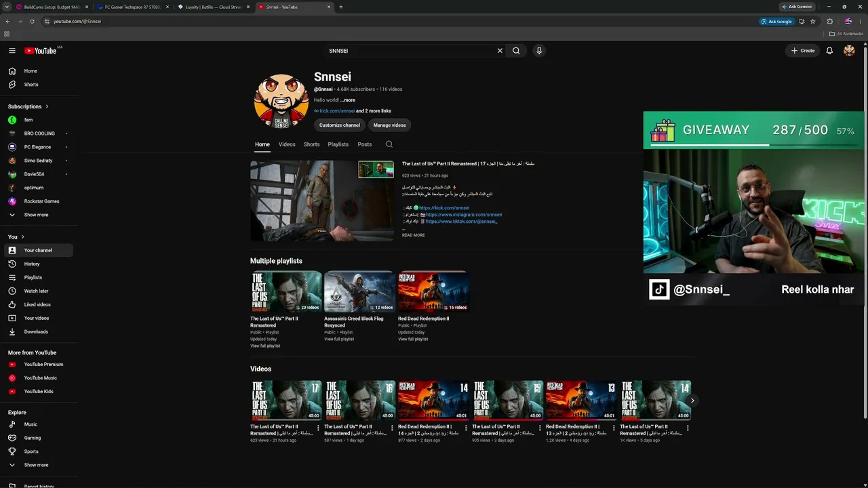The image size is (868, 488).
Task: Click the Ask Gemini button
Action: 797,7
